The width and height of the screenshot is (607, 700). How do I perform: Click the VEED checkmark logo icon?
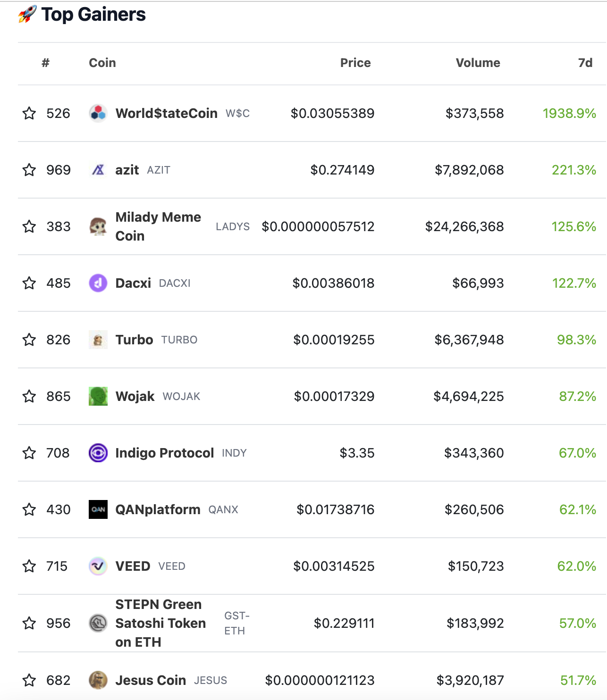click(98, 566)
